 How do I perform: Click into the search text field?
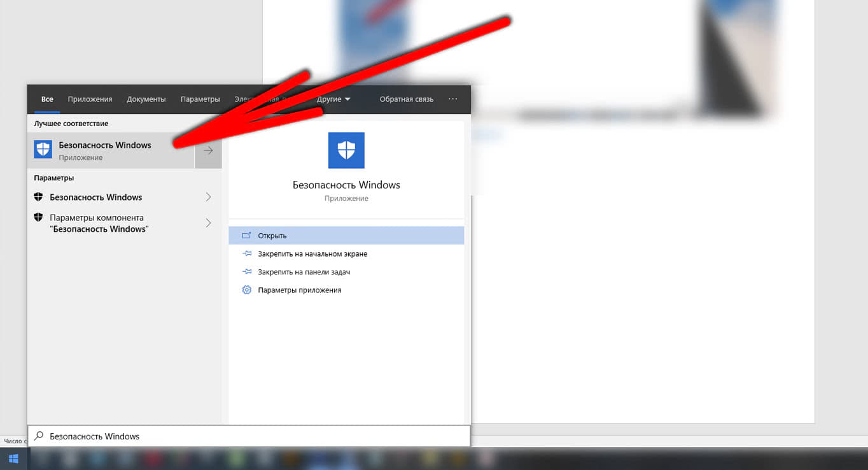(255, 436)
